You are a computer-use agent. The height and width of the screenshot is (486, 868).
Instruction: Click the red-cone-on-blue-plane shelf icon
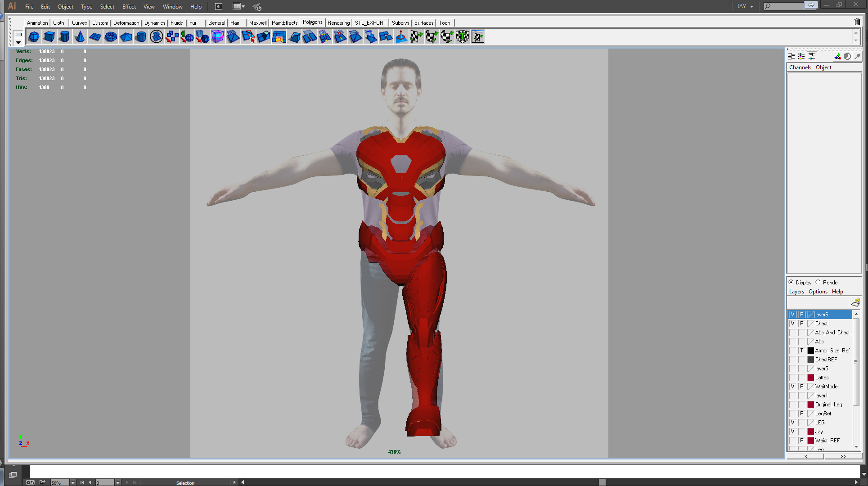click(x=401, y=36)
